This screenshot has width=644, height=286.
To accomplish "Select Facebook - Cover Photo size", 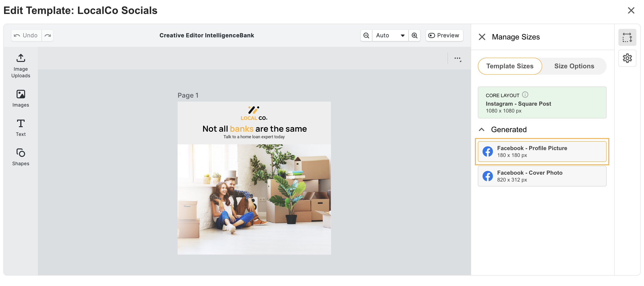I will (x=542, y=176).
